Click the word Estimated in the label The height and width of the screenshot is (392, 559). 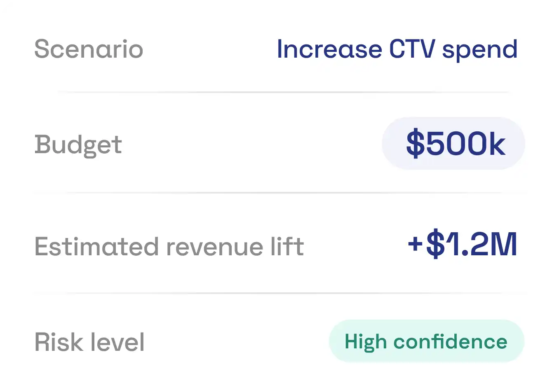pos(96,247)
